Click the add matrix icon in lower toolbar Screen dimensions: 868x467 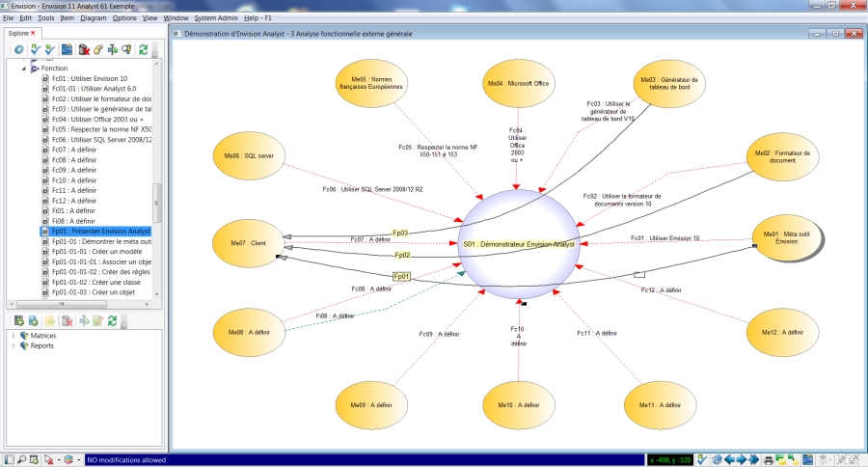tap(19, 320)
